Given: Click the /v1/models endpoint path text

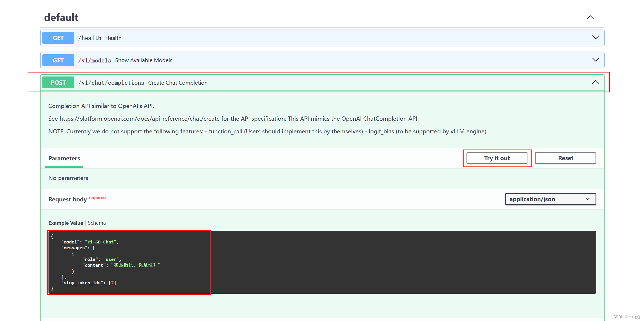Looking at the screenshot, I should (95, 60).
